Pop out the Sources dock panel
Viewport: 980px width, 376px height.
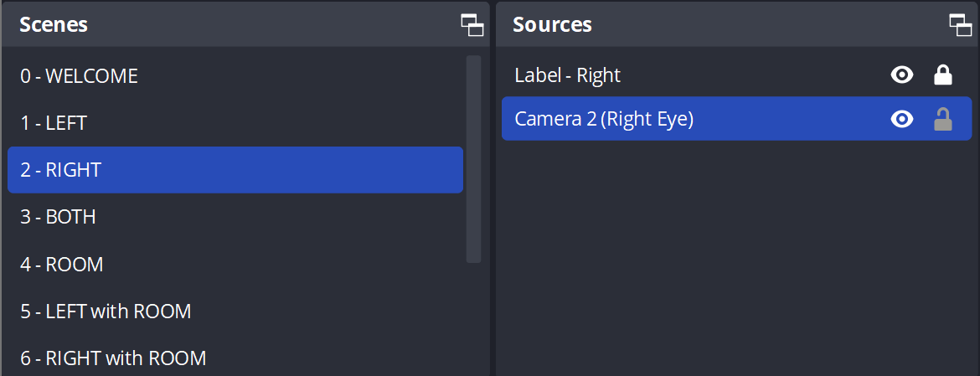(x=961, y=24)
